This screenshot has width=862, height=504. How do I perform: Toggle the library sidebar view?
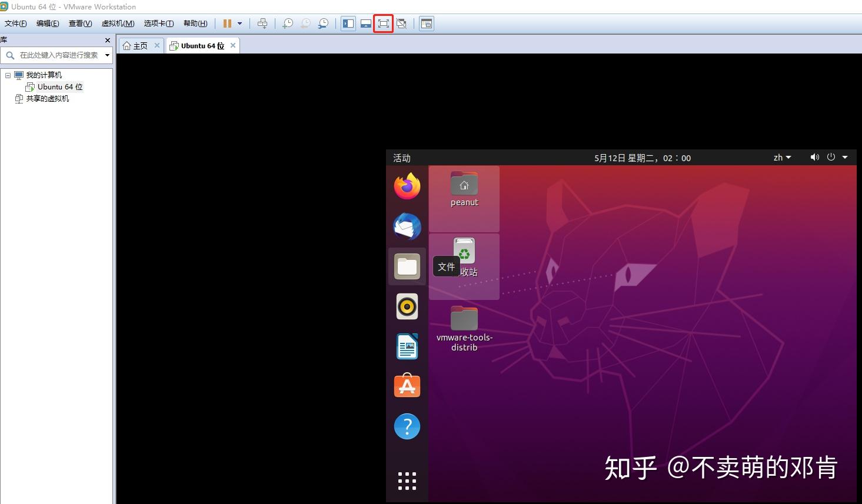[x=348, y=24]
